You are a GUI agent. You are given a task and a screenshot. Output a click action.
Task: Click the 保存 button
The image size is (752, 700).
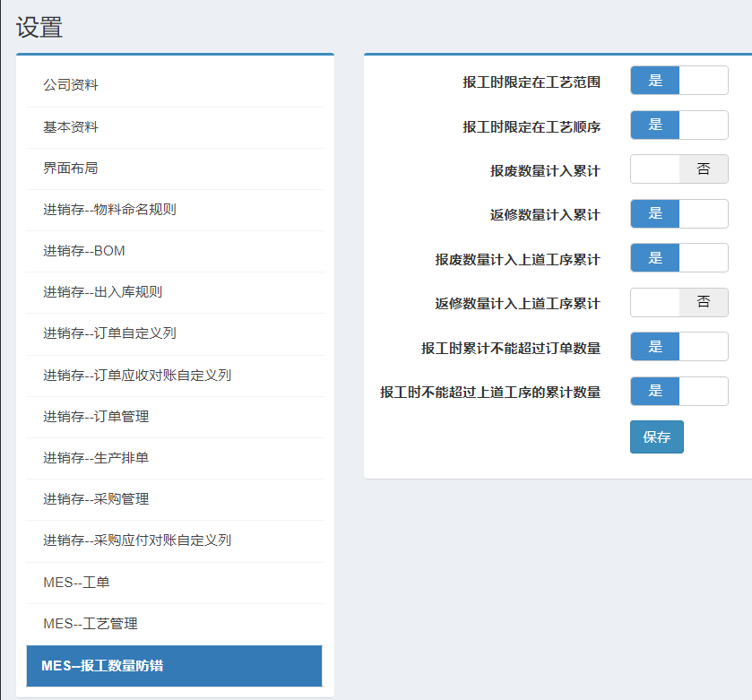(656, 437)
